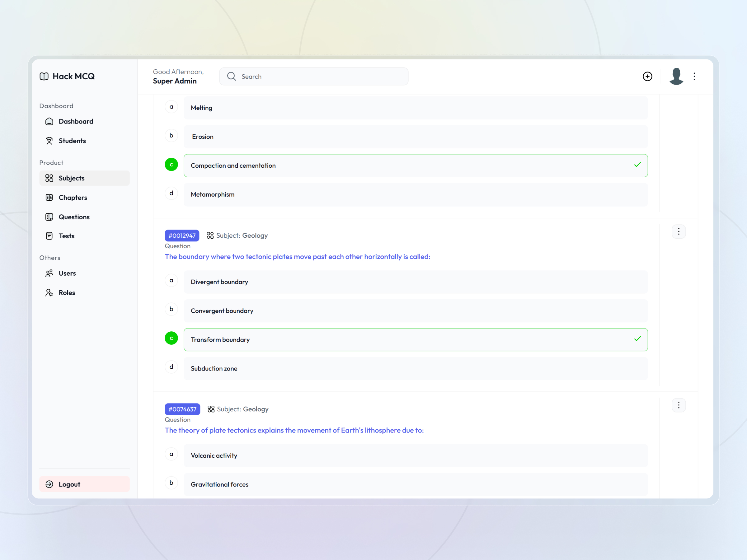Viewport: 747px width, 560px height.
Task: Open the profile avatar in the top bar
Action: click(x=676, y=76)
